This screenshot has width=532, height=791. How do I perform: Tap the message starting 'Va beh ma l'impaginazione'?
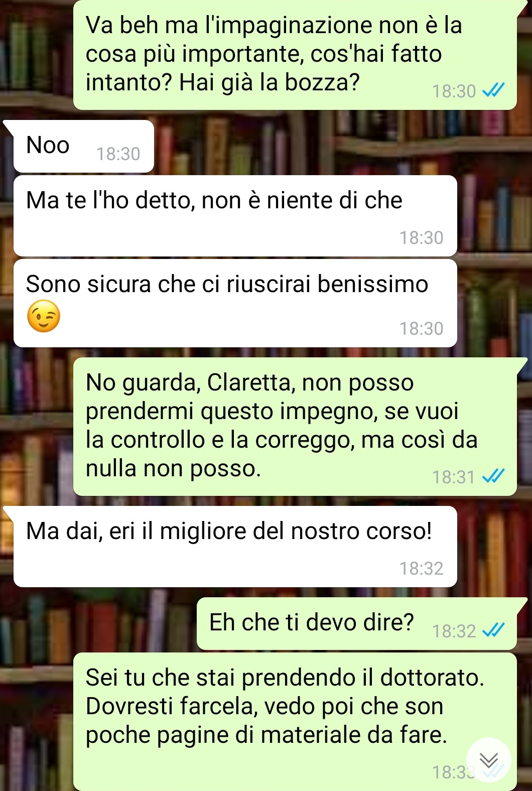pos(295,54)
